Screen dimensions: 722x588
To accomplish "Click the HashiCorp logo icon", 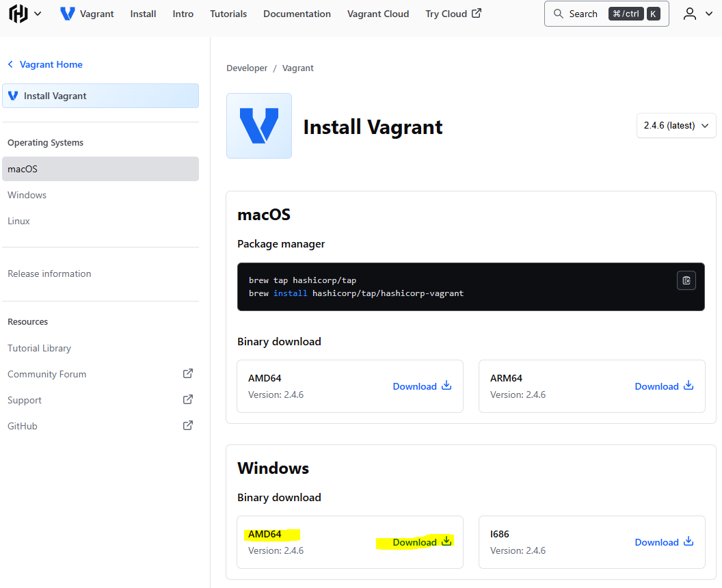I will (x=18, y=13).
